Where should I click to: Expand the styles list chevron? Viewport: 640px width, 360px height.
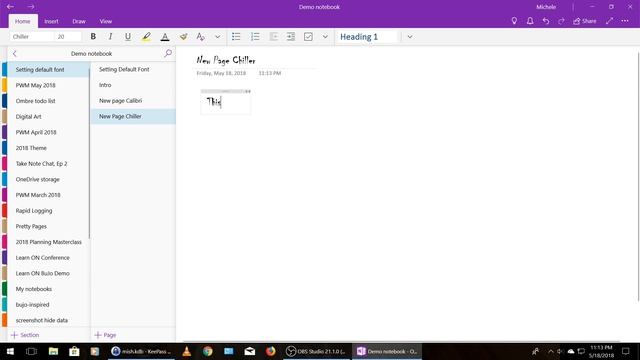410,37
